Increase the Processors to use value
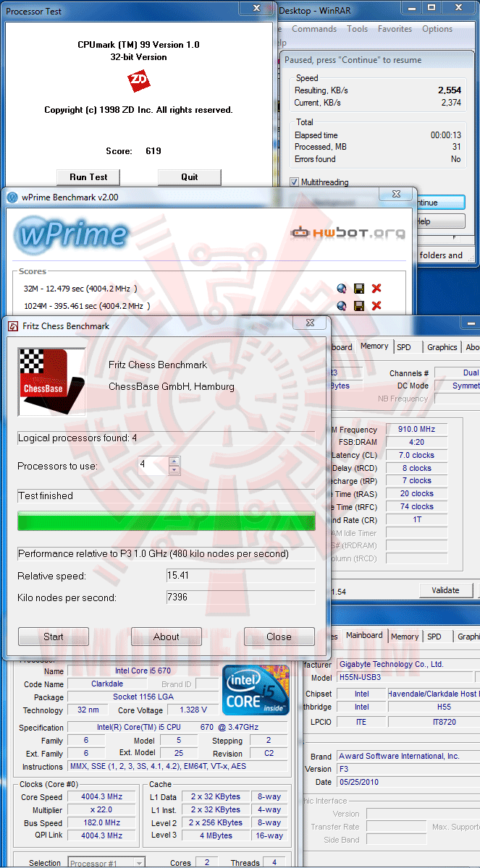480x868 pixels. click(174, 461)
